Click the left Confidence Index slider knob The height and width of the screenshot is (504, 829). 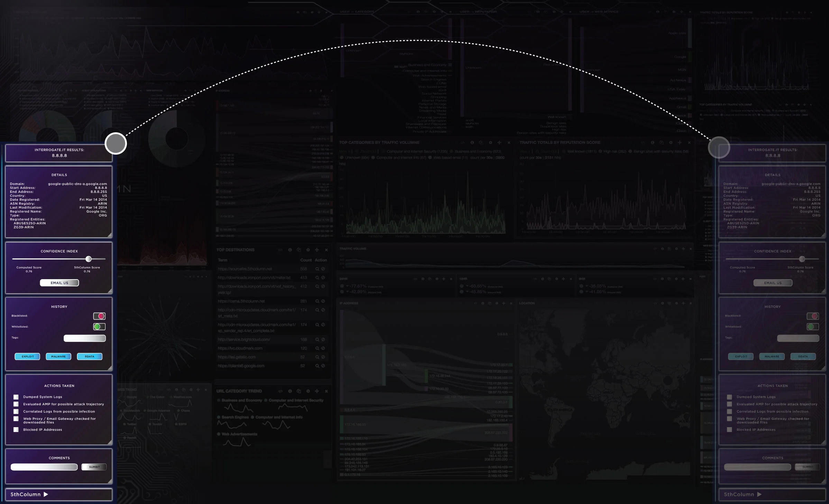(89, 259)
